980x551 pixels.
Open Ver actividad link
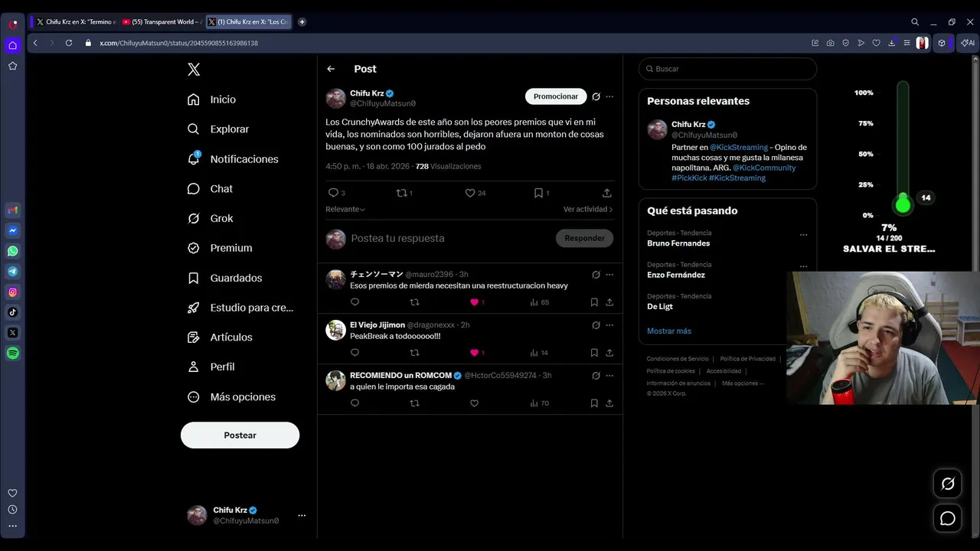588,209
